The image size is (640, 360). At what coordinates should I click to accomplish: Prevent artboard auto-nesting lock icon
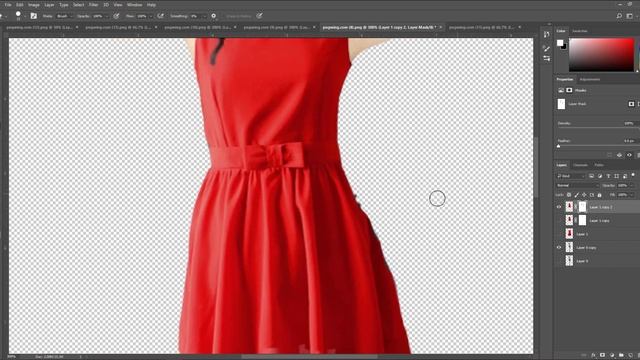tap(592, 195)
